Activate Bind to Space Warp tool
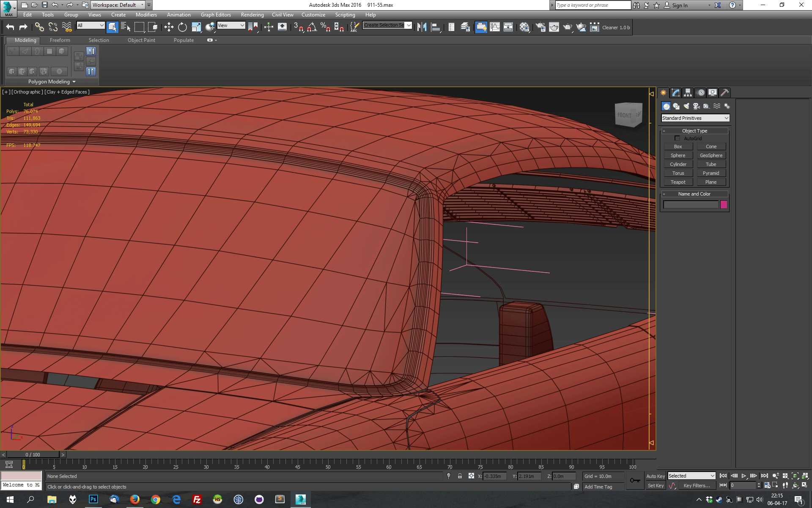Image resolution: width=812 pixels, height=508 pixels. point(67,28)
